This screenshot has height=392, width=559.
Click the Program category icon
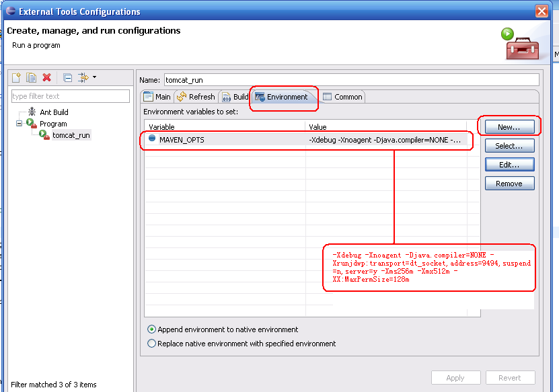pyautogui.click(x=32, y=123)
